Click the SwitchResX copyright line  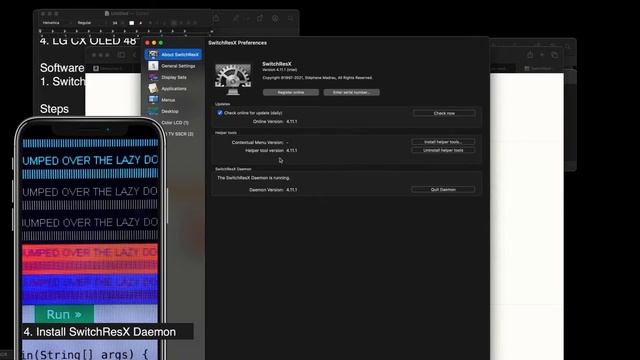pyautogui.click(x=317, y=78)
